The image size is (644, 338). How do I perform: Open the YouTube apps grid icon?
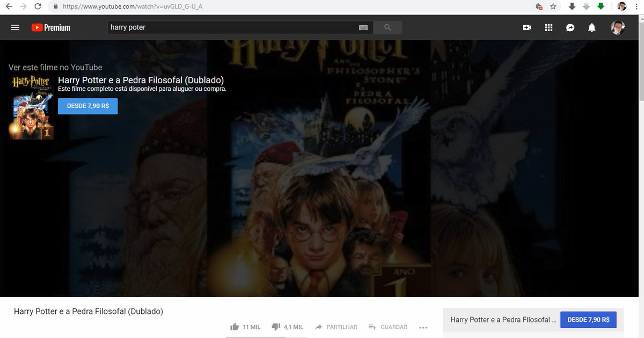[548, 27]
